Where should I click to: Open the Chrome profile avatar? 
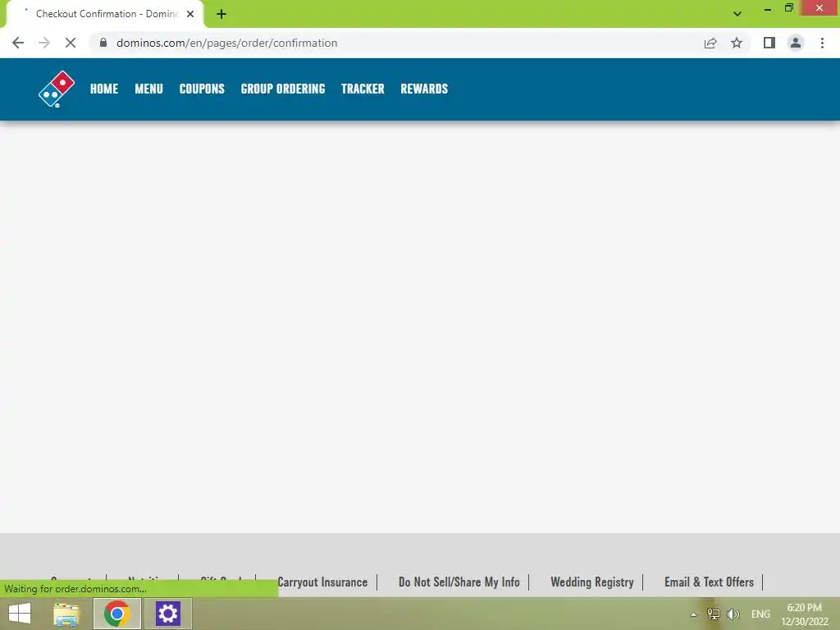click(796, 43)
